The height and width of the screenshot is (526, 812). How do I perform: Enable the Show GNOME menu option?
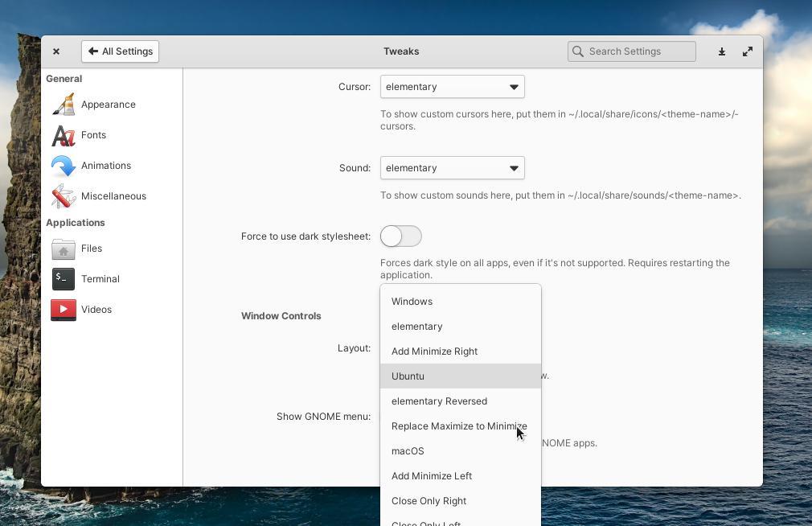tap(400, 416)
